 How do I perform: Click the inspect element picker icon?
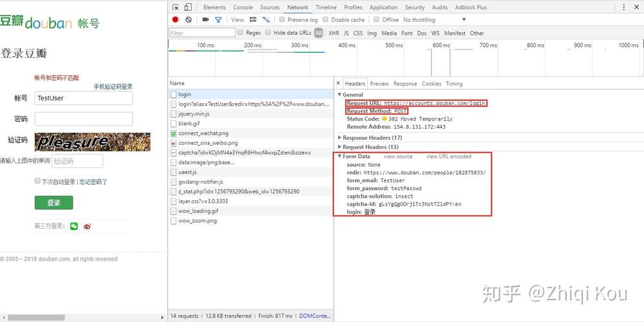point(176,8)
